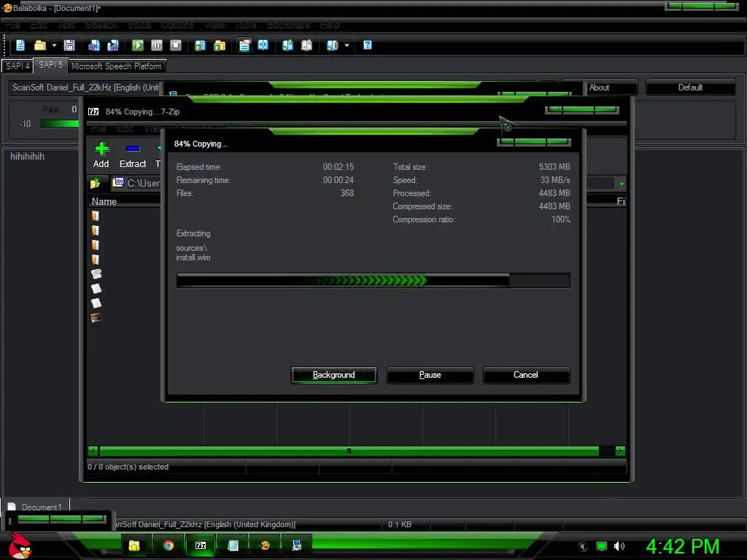Expand the hidden tray icons arrow
Image resolution: width=747 pixels, height=560 pixels.
point(583,547)
